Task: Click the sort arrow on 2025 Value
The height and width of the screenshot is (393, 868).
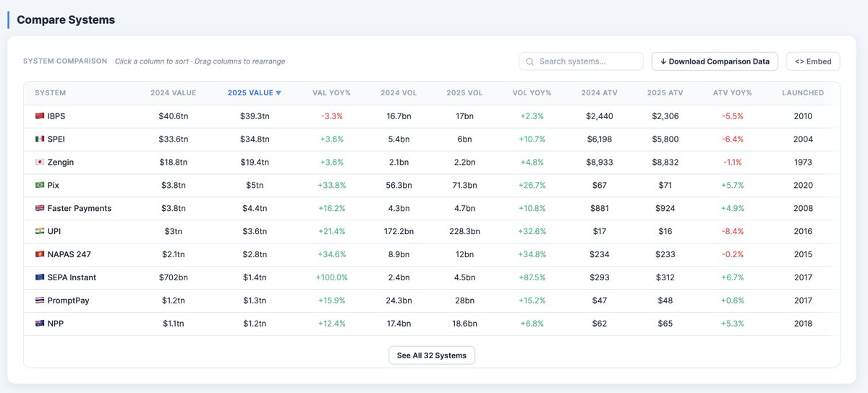Action: [278, 93]
